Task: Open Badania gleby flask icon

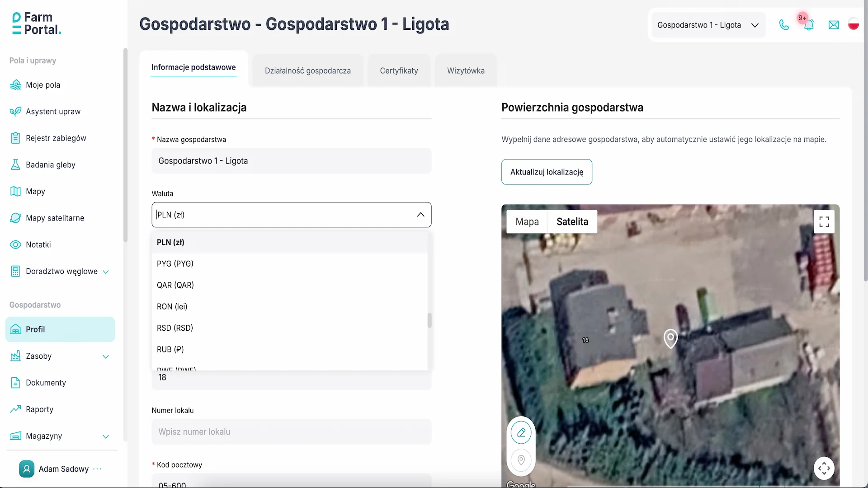Action: 15,165
